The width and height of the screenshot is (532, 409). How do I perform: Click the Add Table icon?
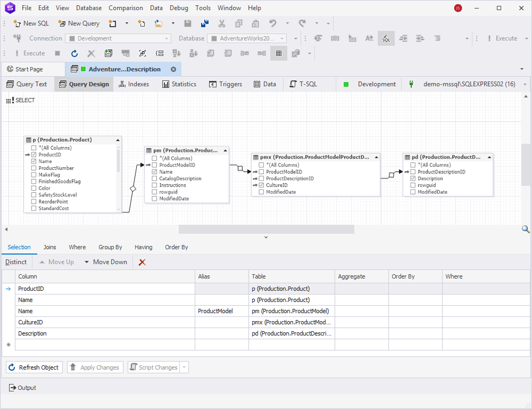tap(108, 53)
